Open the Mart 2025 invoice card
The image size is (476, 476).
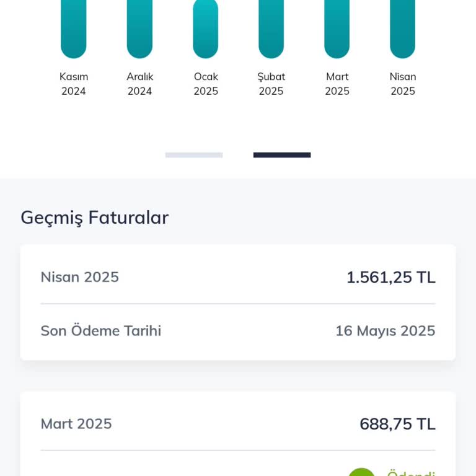[238, 434]
